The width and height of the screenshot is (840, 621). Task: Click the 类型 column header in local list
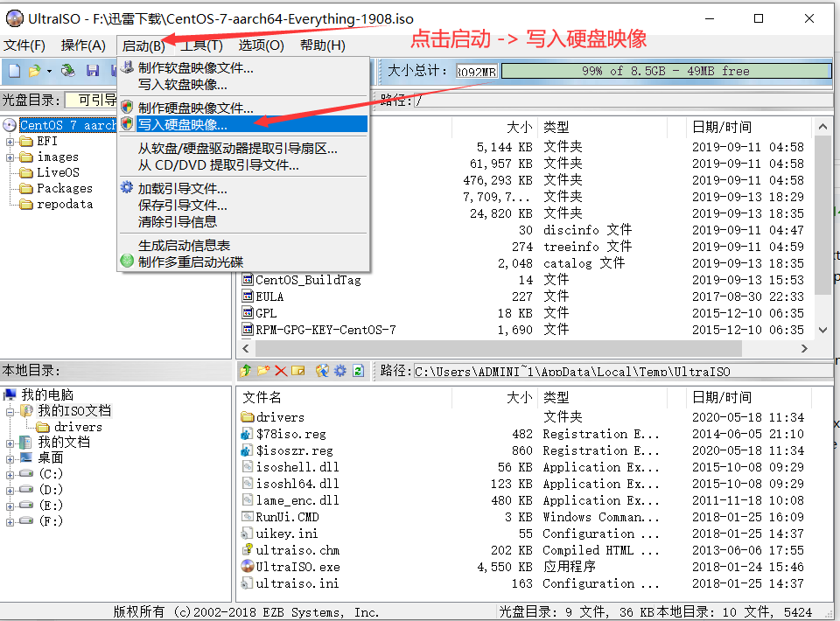point(603,397)
